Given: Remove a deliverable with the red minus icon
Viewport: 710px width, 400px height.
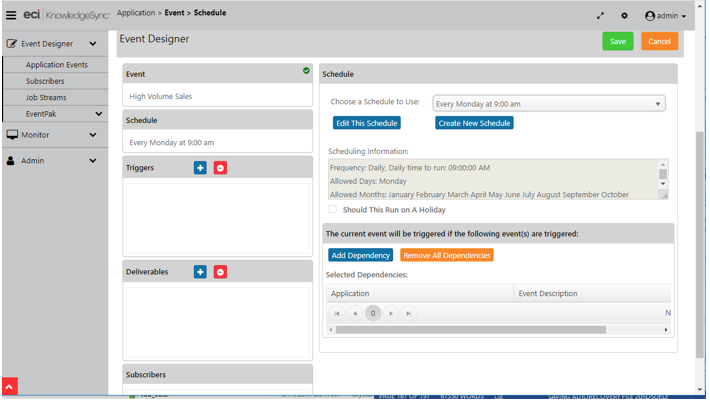Looking at the screenshot, I should coord(220,272).
